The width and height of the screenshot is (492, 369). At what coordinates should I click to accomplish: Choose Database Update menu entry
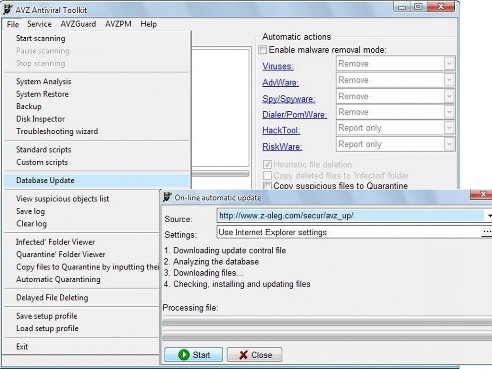[97, 180]
